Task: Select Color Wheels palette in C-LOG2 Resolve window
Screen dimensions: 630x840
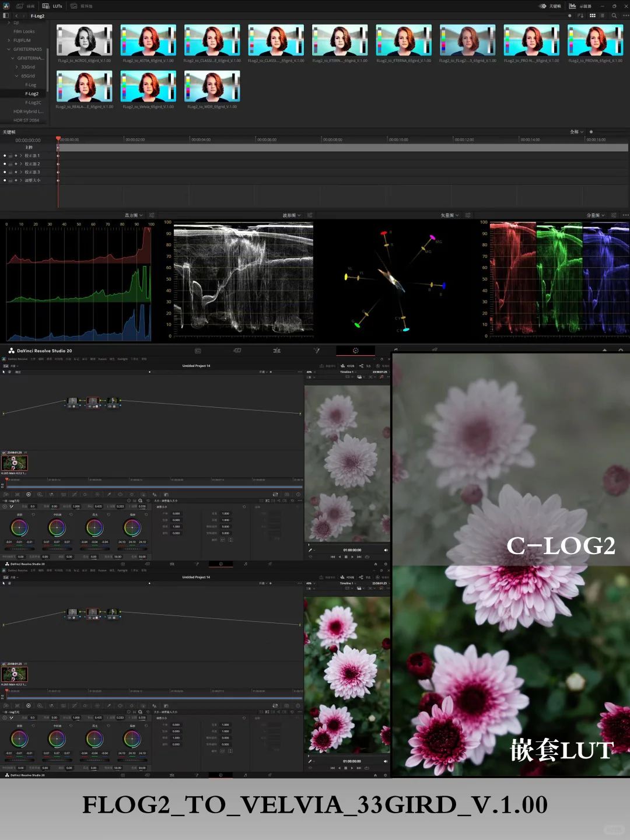Action: tap(29, 494)
